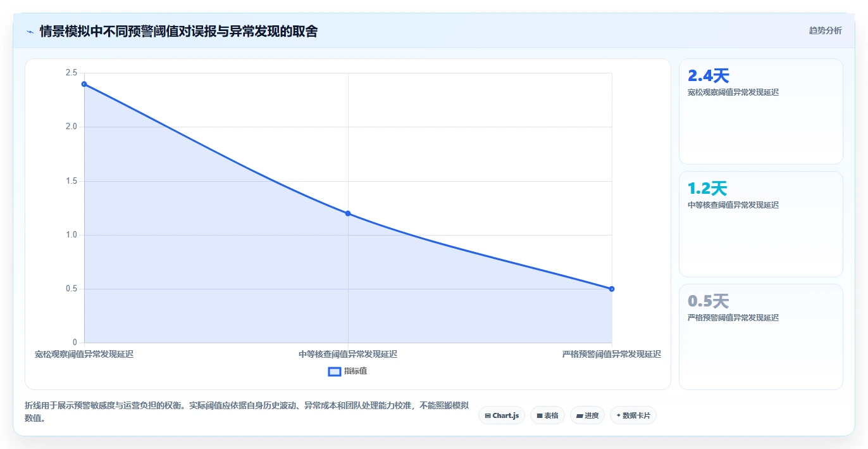Click the card caption 中等核查阈值异常发现延迟
This screenshot has width=868, height=449.
733,205
